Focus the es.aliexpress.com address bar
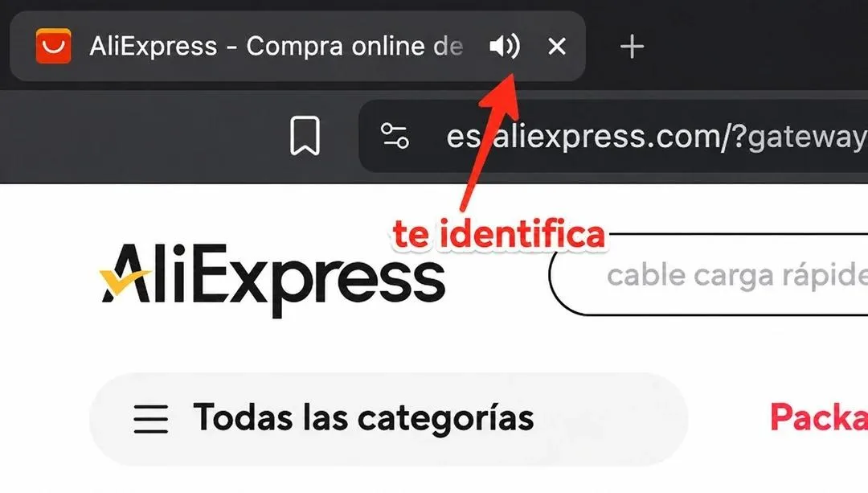 point(613,136)
